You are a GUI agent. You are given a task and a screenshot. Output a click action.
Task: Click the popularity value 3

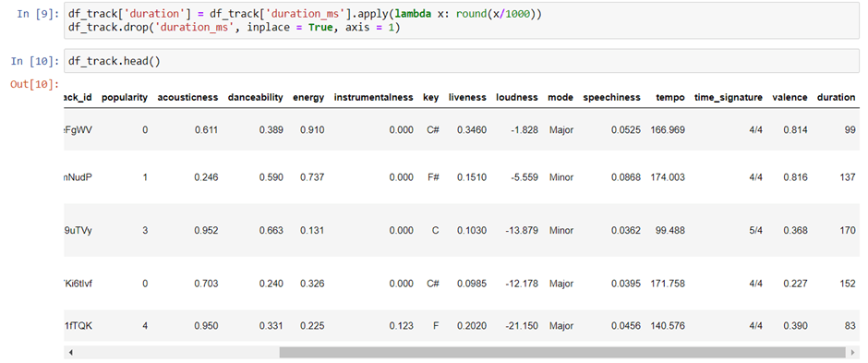(x=145, y=231)
